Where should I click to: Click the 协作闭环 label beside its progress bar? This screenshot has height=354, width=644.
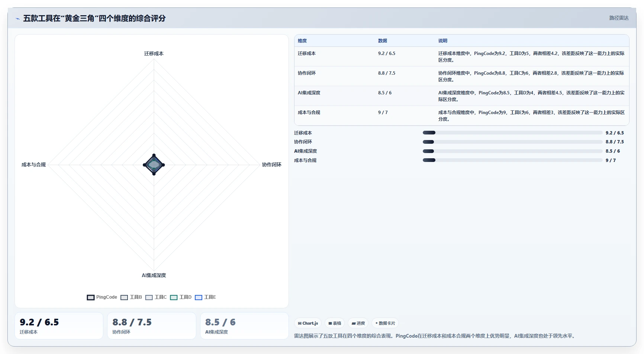point(303,142)
